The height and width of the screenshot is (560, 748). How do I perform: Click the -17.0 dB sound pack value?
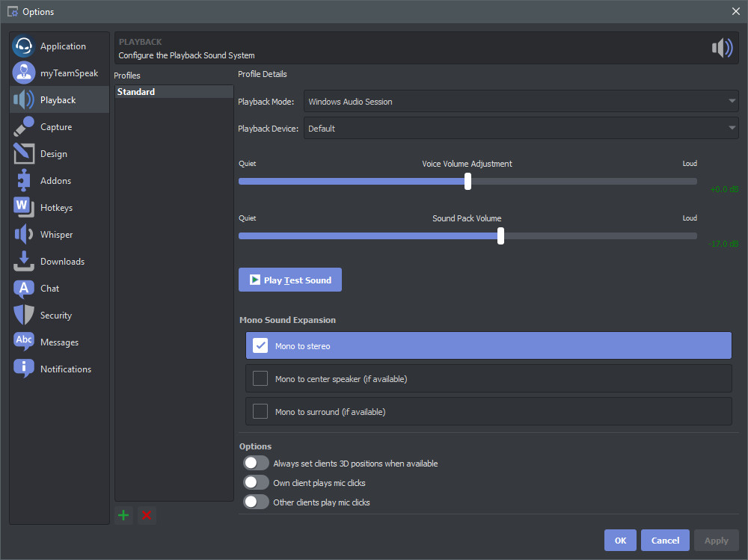click(723, 244)
